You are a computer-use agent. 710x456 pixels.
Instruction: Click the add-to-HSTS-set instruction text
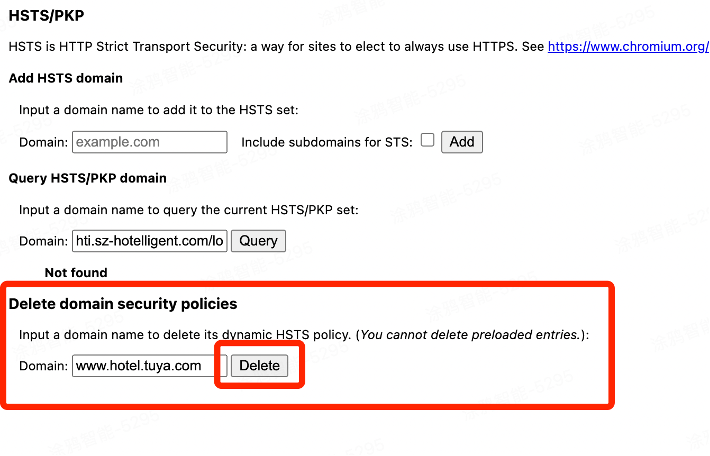(x=158, y=110)
